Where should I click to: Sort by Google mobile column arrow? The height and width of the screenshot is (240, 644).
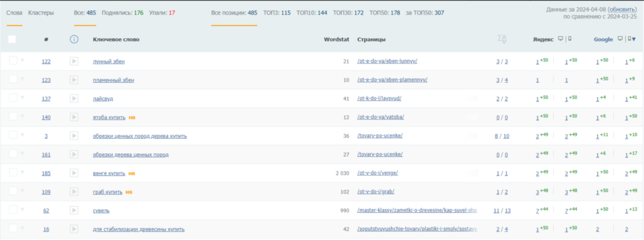(x=633, y=40)
